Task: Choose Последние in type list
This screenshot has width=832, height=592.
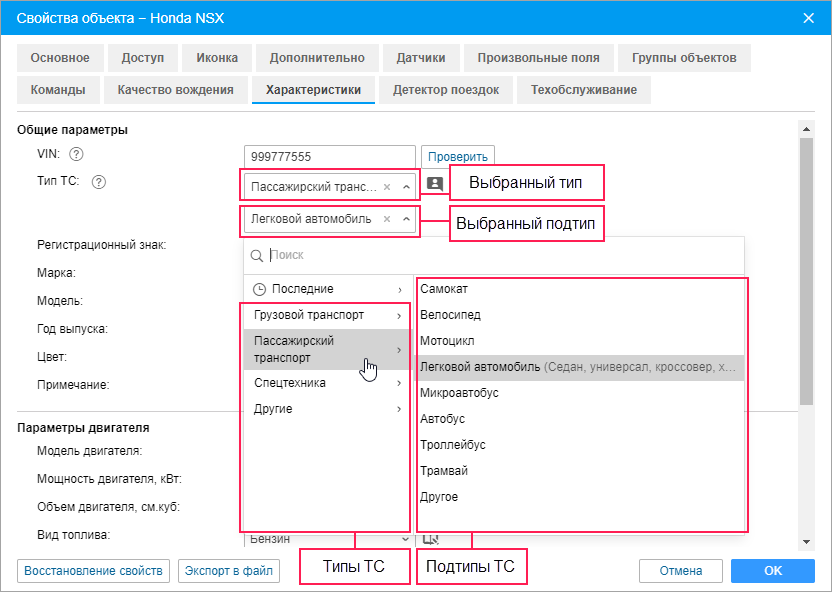Action: [x=327, y=289]
